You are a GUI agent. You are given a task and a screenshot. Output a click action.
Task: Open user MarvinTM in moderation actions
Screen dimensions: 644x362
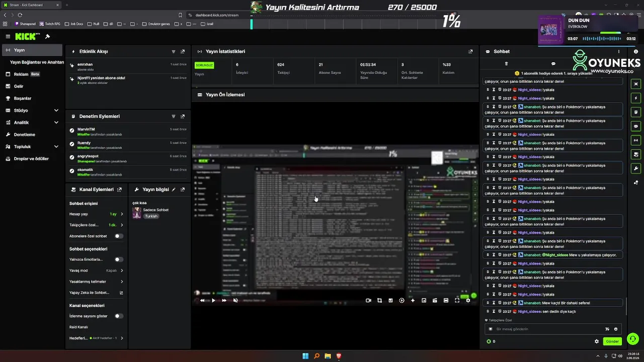point(86,129)
